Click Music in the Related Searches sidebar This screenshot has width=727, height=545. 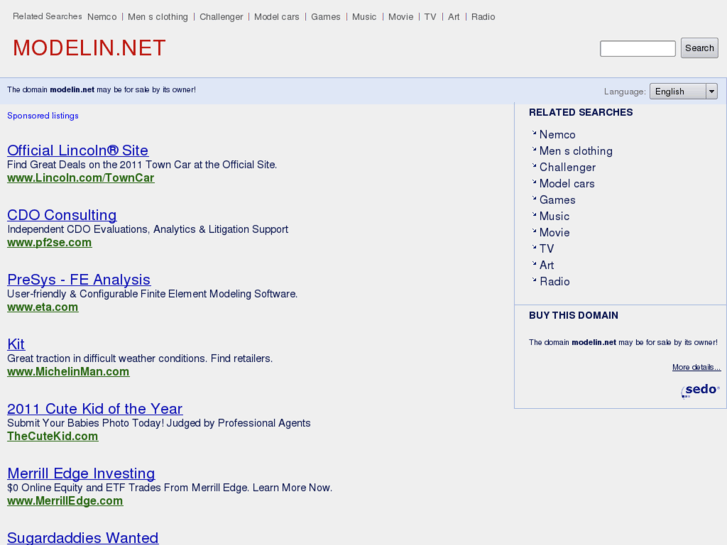554,216
